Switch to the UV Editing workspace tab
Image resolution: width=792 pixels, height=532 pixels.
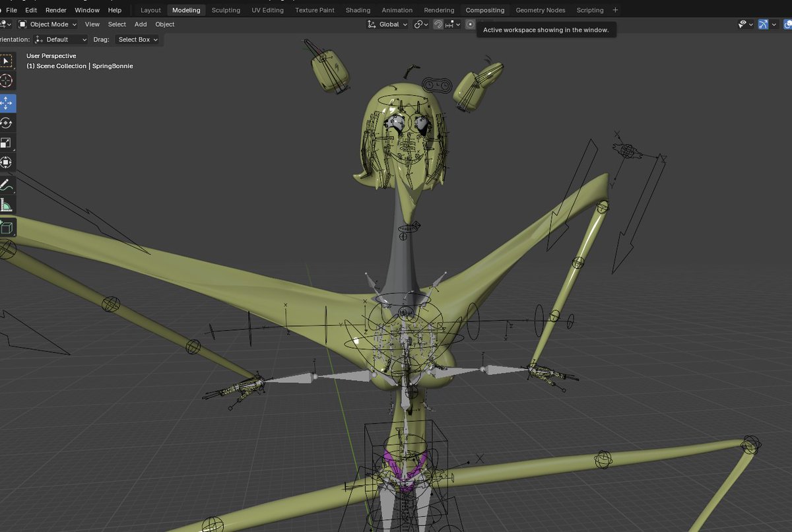point(267,10)
